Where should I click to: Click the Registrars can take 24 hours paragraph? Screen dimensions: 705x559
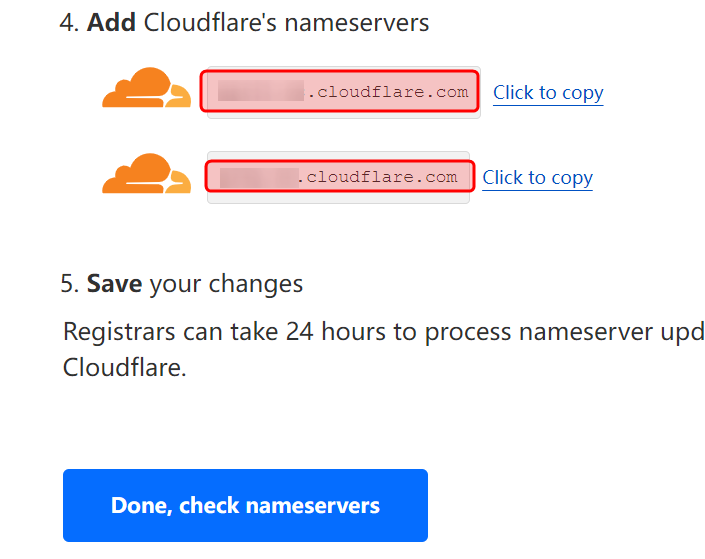[383, 348]
